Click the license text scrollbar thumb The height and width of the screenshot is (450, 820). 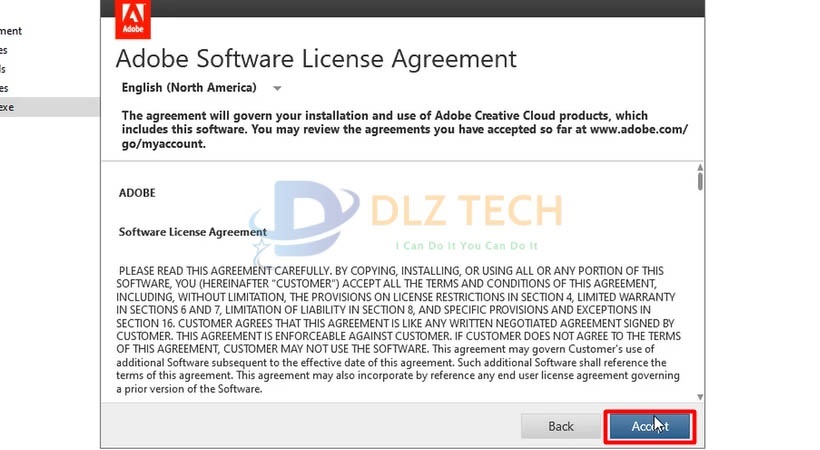(700, 181)
